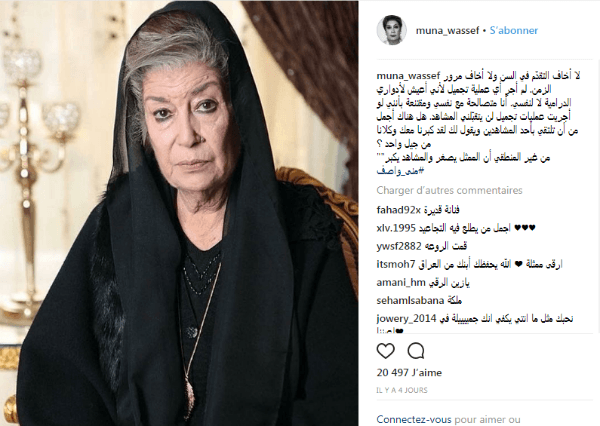Expand Charger d'autres commentaires
The height and width of the screenshot is (426, 600).
449,190
